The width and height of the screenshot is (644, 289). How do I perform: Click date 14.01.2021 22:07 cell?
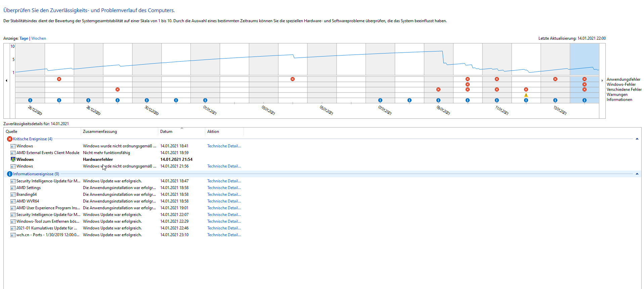[x=174, y=215]
